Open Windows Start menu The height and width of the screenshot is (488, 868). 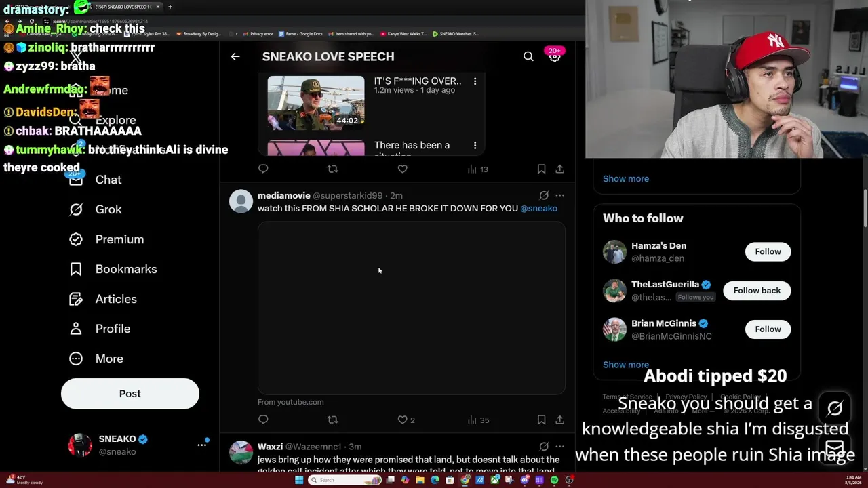pyautogui.click(x=299, y=480)
